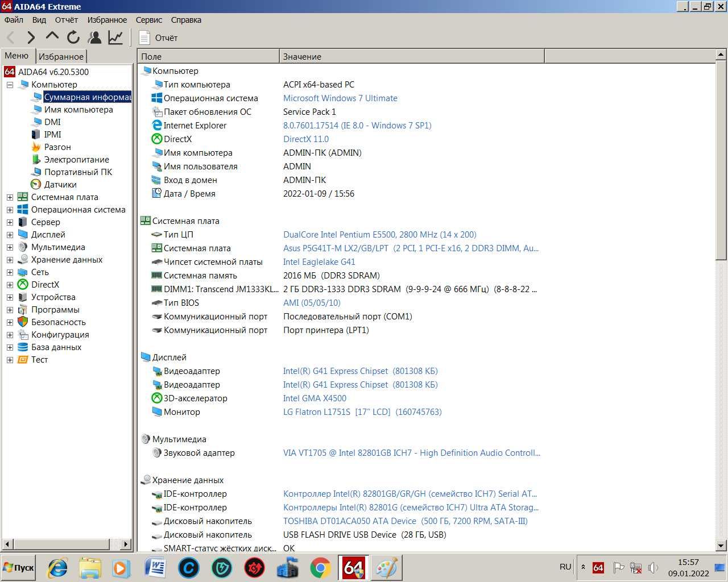Open Электропитание in the tree

coord(76,160)
